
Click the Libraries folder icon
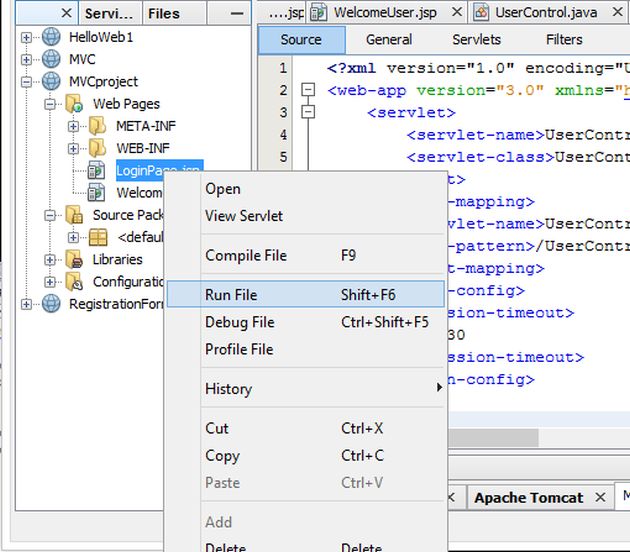tap(74, 260)
